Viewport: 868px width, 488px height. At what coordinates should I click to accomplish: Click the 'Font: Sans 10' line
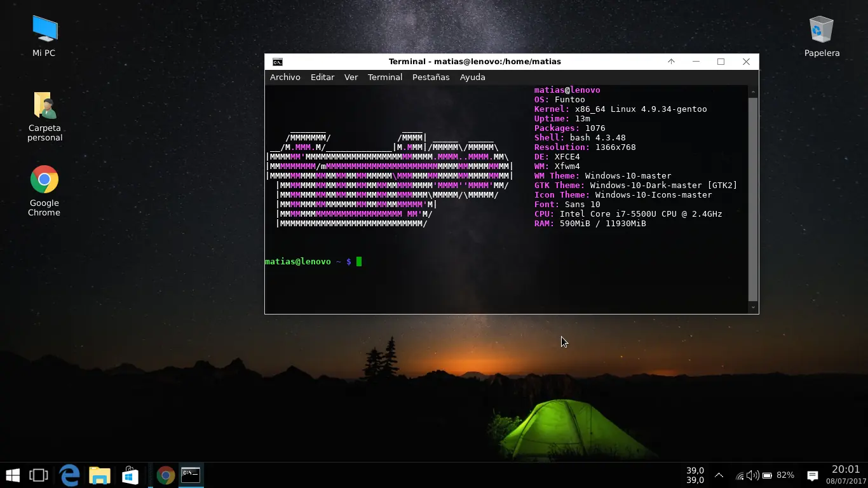(x=567, y=205)
